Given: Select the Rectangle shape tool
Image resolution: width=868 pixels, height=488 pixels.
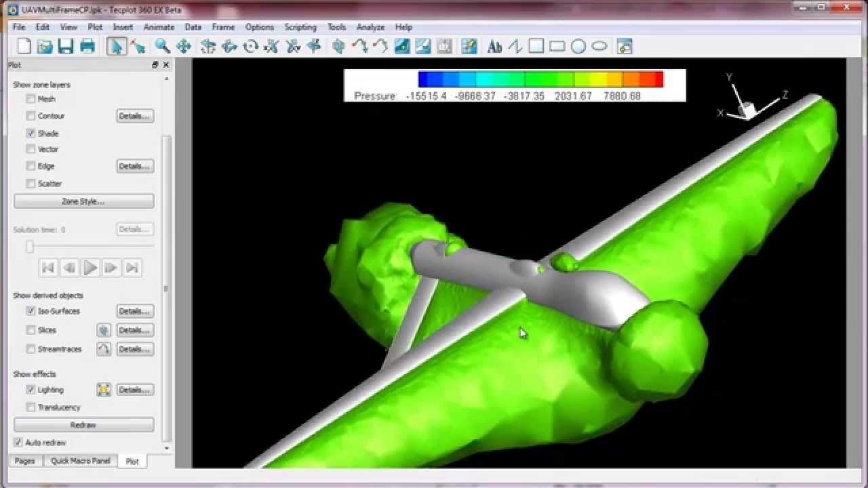Looking at the screenshot, I should click(x=557, y=46).
